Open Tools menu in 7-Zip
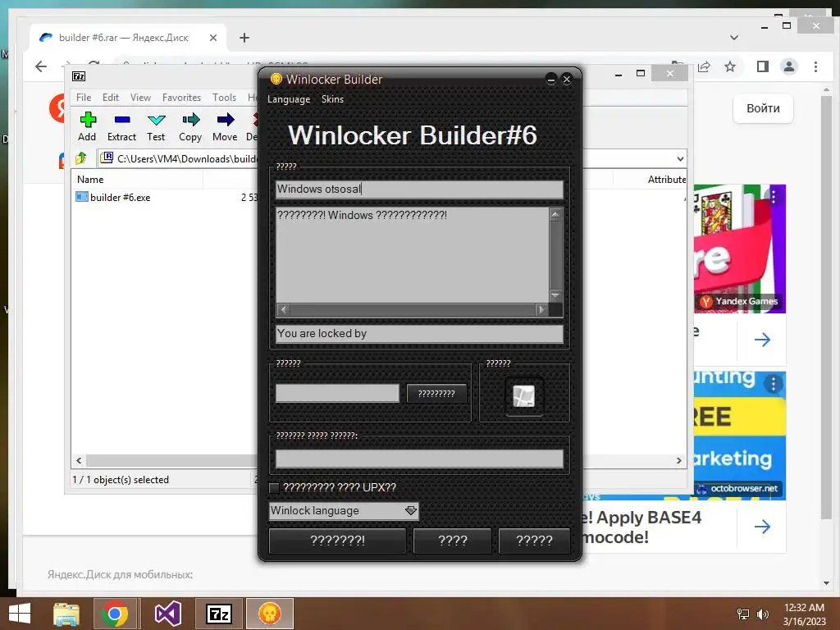This screenshot has width=840, height=630. [x=224, y=98]
